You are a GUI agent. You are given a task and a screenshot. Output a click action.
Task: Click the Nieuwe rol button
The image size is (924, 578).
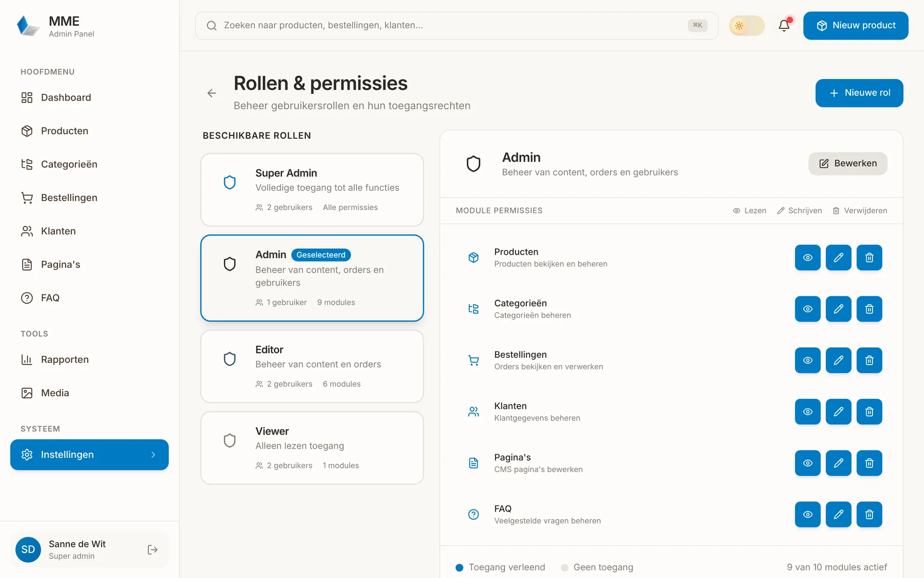pos(859,93)
